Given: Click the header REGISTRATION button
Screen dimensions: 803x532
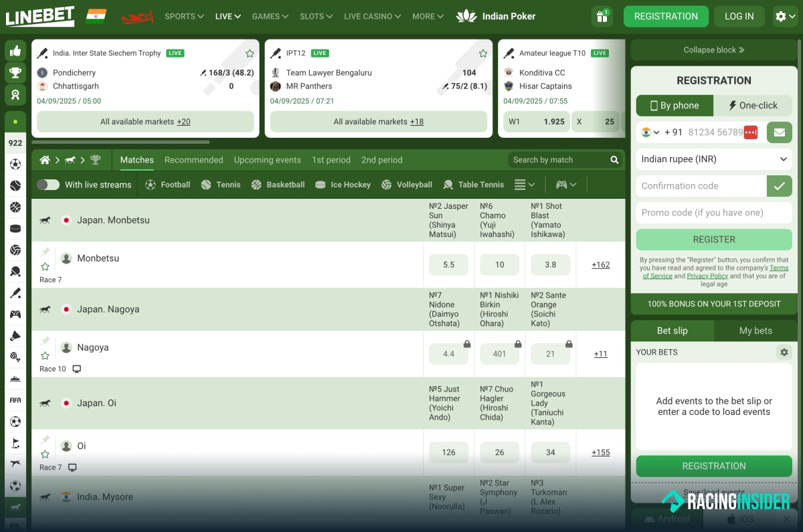Looking at the screenshot, I should point(666,16).
